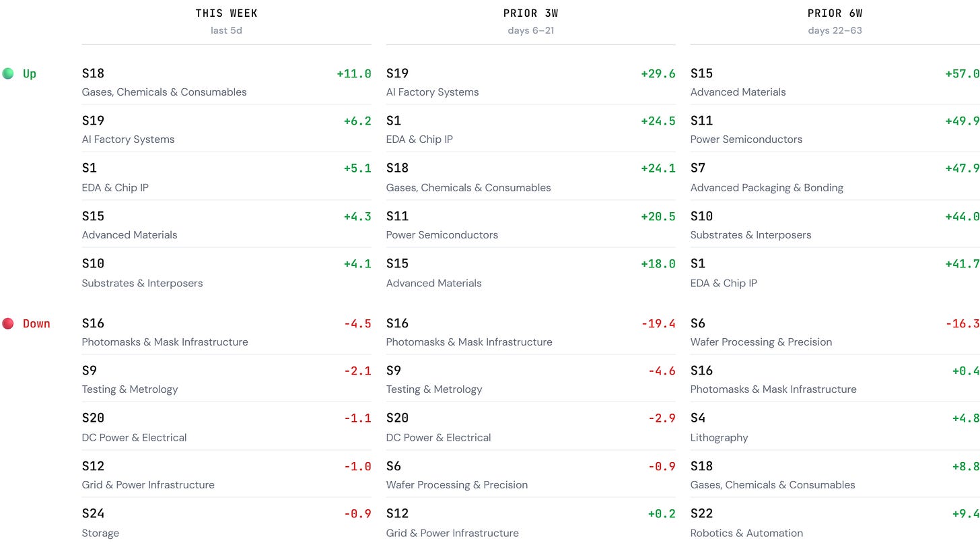Image resolution: width=980 pixels, height=545 pixels.
Task: Click the Up section label
Action: (30, 73)
